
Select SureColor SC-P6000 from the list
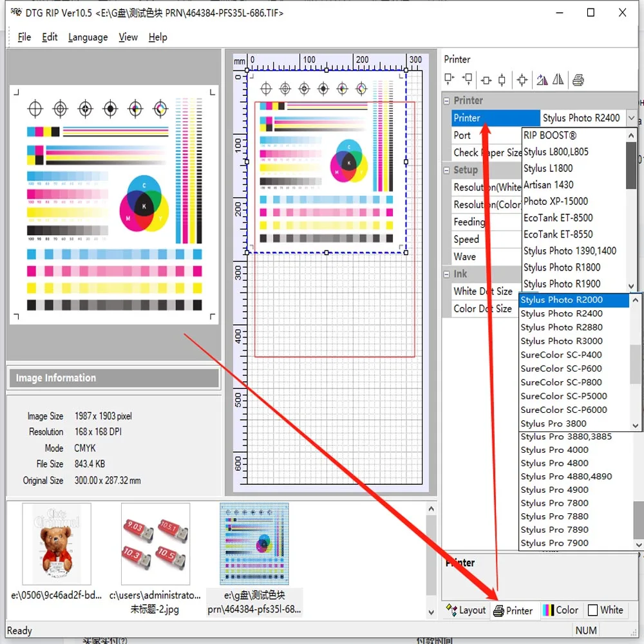coord(574,410)
